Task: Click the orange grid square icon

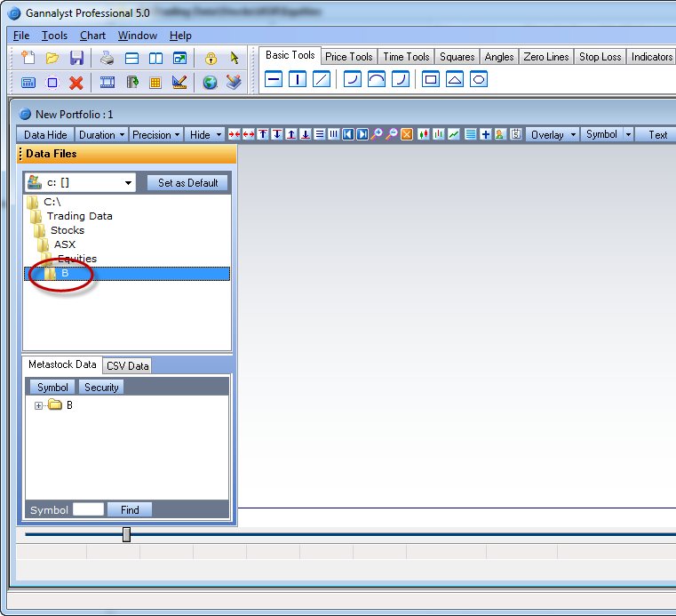Action: 155,83
